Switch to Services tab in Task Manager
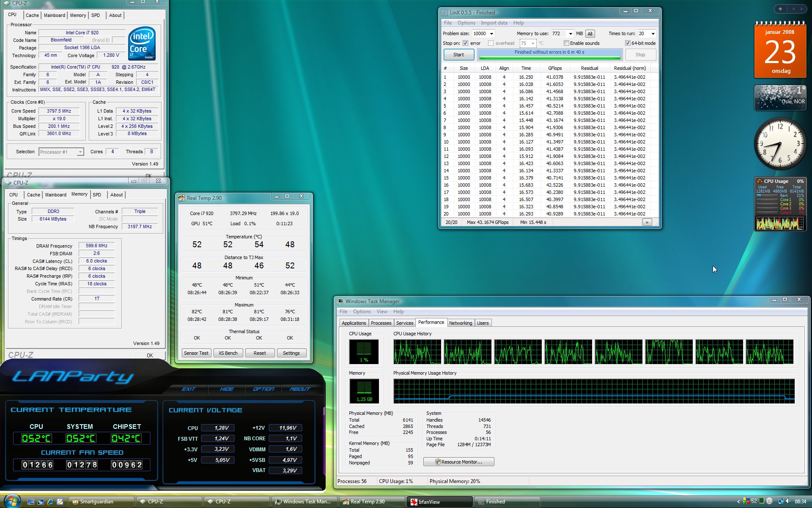Image resolution: width=812 pixels, height=508 pixels. coord(405,323)
